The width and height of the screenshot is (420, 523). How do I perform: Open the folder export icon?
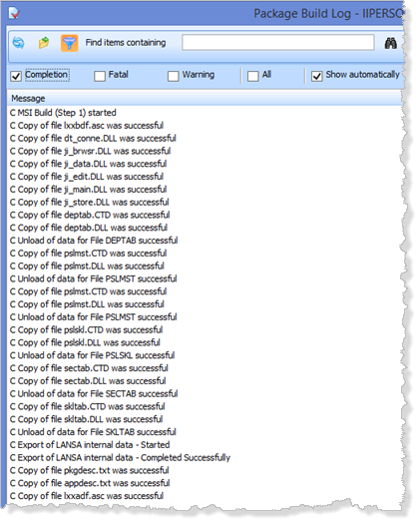pyautogui.click(x=44, y=43)
